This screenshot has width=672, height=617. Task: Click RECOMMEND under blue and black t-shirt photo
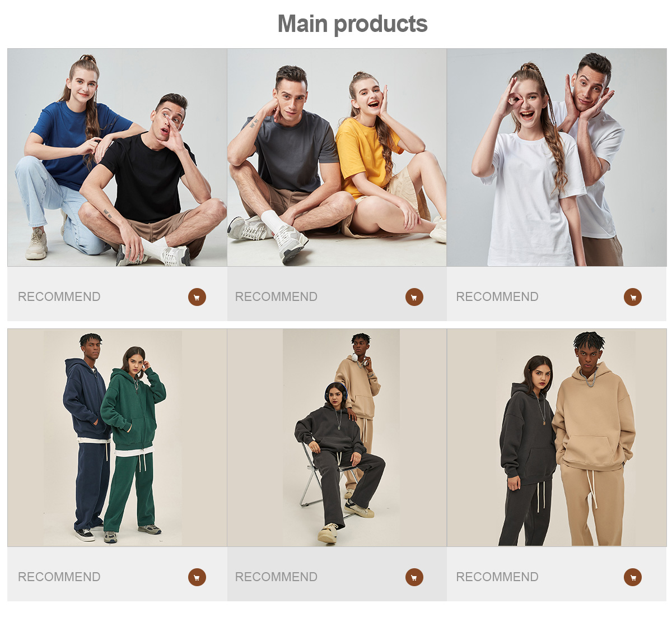pyautogui.click(x=59, y=297)
